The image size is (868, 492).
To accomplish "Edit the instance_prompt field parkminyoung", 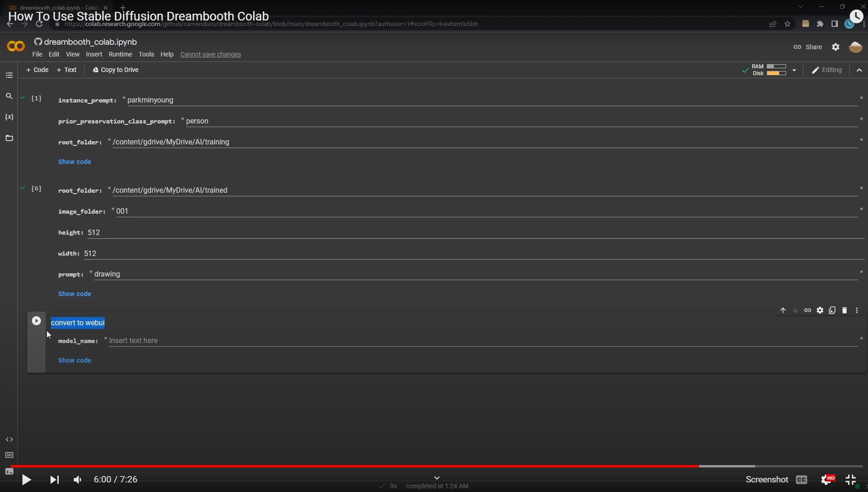I will tap(492, 100).
